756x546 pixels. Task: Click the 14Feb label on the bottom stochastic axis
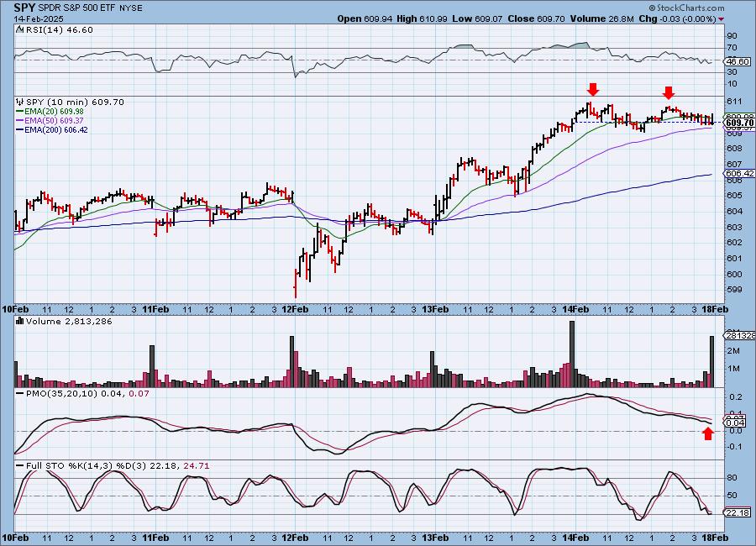tap(575, 538)
